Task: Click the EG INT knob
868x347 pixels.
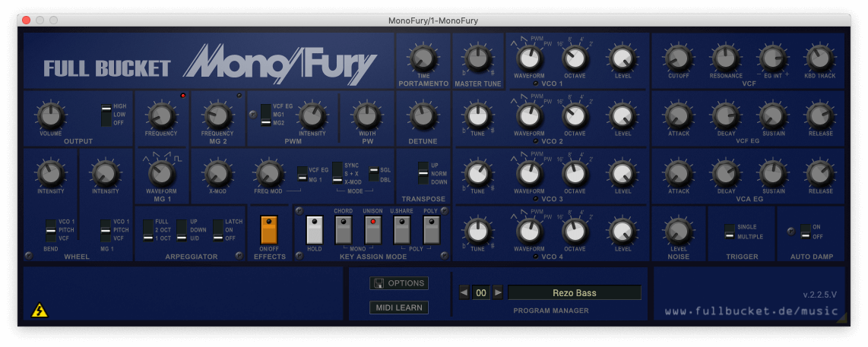Action: [x=773, y=58]
